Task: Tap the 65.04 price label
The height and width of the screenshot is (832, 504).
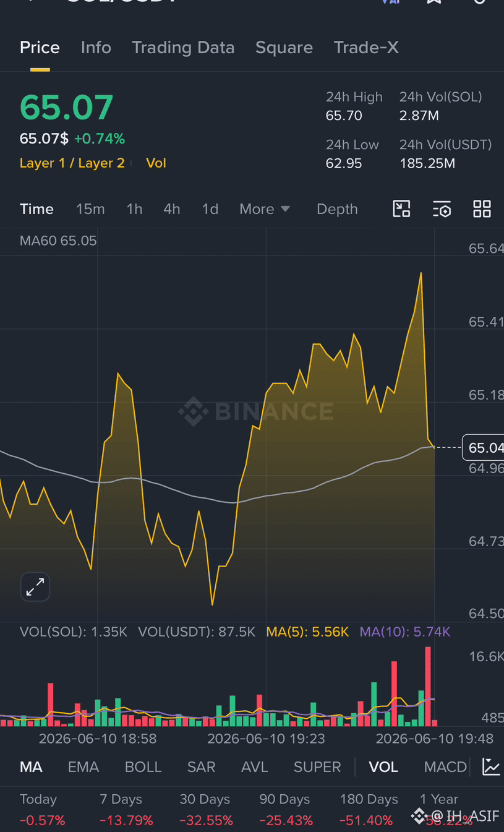Action: click(x=484, y=447)
